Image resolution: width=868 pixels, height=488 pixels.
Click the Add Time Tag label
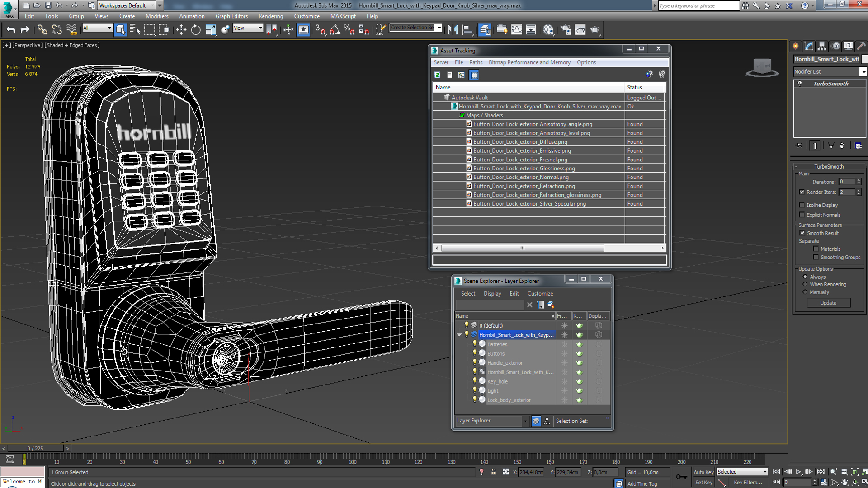pyautogui.click(x=642, y=484)
